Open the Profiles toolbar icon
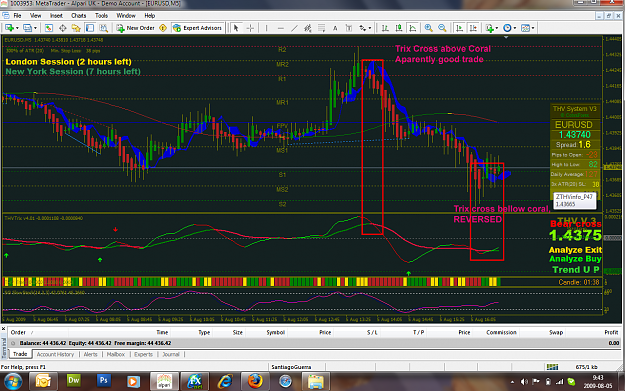The height and width of the screenshot is (391, 625). click(27, 28)
